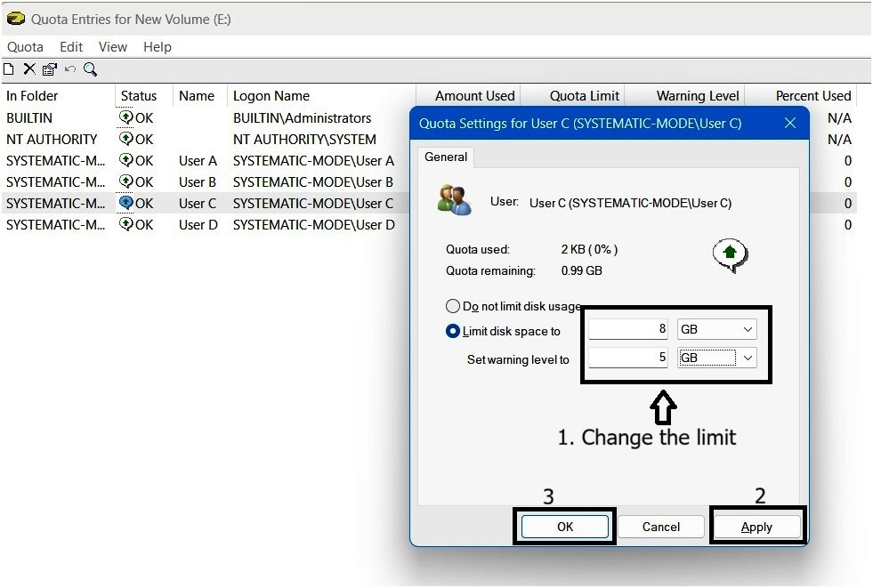Close the Quota Settings dialog
This screenshot has width=873, height=588.
(790, 123)
